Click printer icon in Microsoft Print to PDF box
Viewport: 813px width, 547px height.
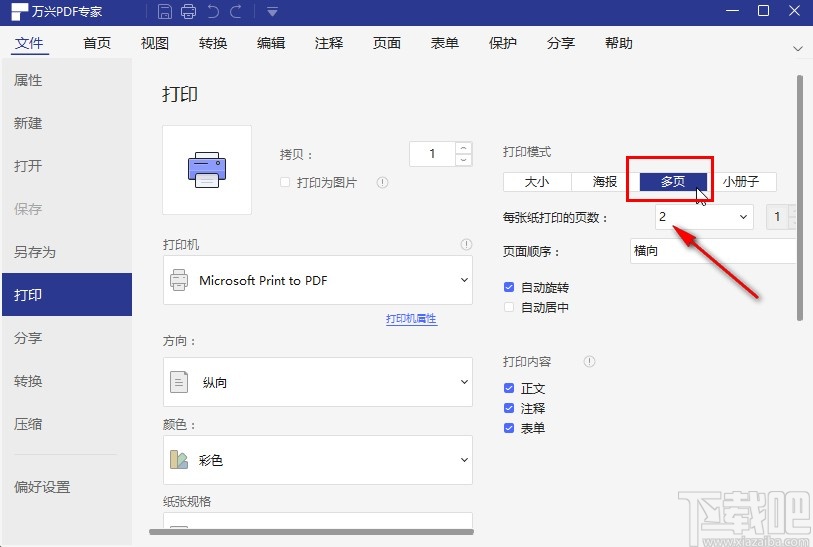pos(179,280)
